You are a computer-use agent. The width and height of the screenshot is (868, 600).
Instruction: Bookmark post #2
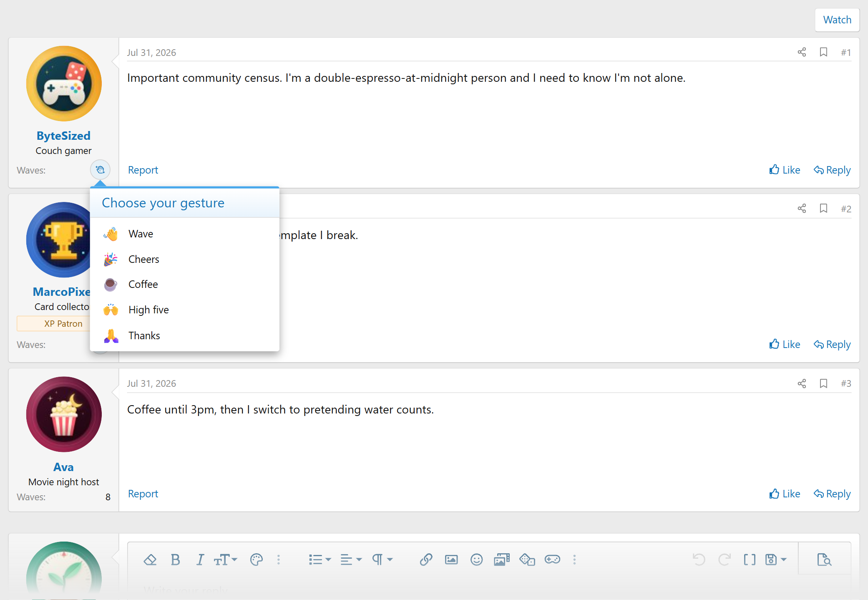pyautogui.click(x=823, y=209)
